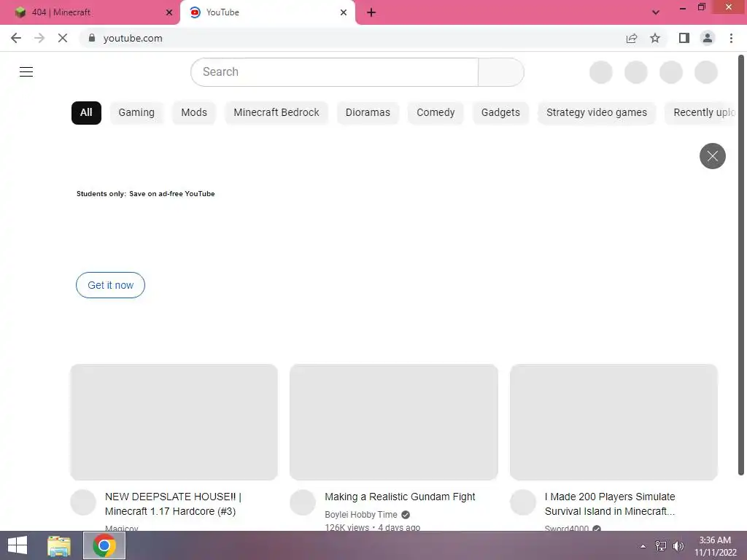Image resolution: width=747 pixels, height=560 pixels.
Task: Click the youtube.com address bar
Action: 352,38
